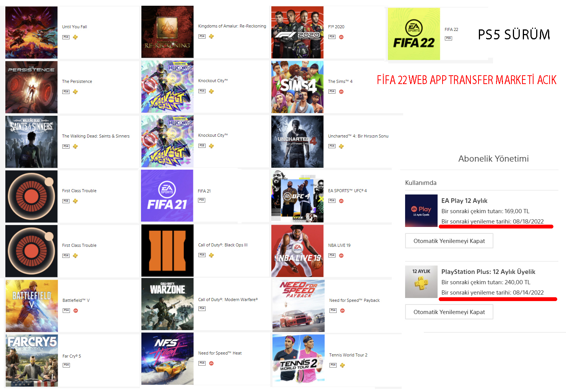566x392 pixels.
Task: Turn off EA Play auto-renewal button
Action: [x=449, y=241]
